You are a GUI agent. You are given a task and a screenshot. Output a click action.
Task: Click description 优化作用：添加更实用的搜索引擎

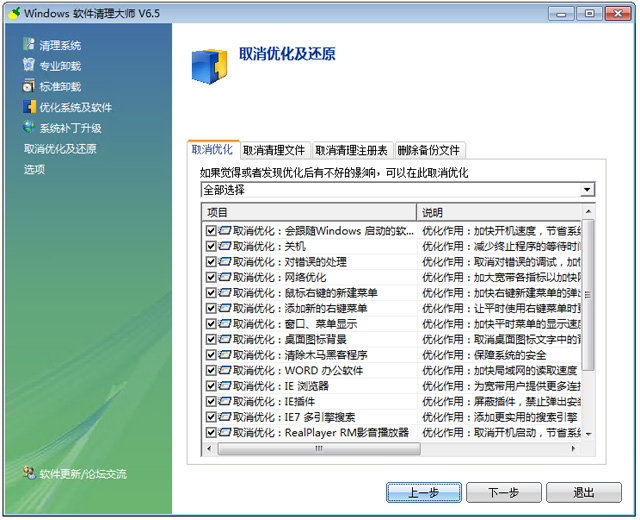pyautogui.click(x=500, y=417)
